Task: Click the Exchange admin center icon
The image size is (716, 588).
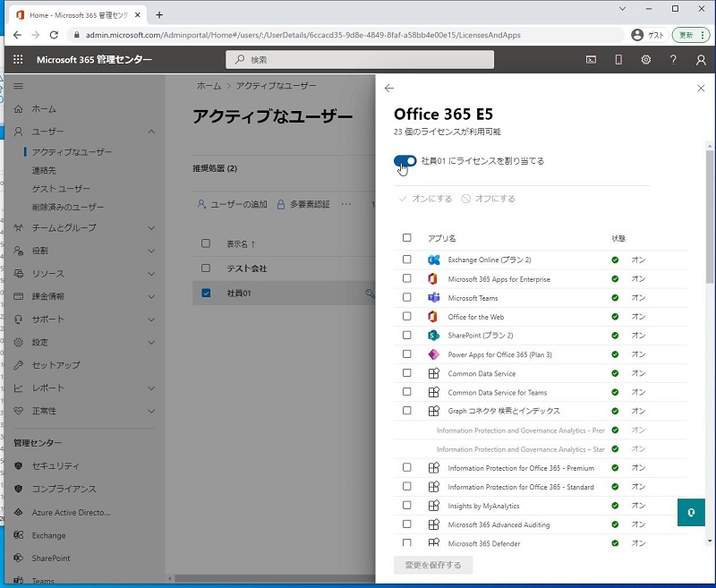Action: (x=18, y=535)
